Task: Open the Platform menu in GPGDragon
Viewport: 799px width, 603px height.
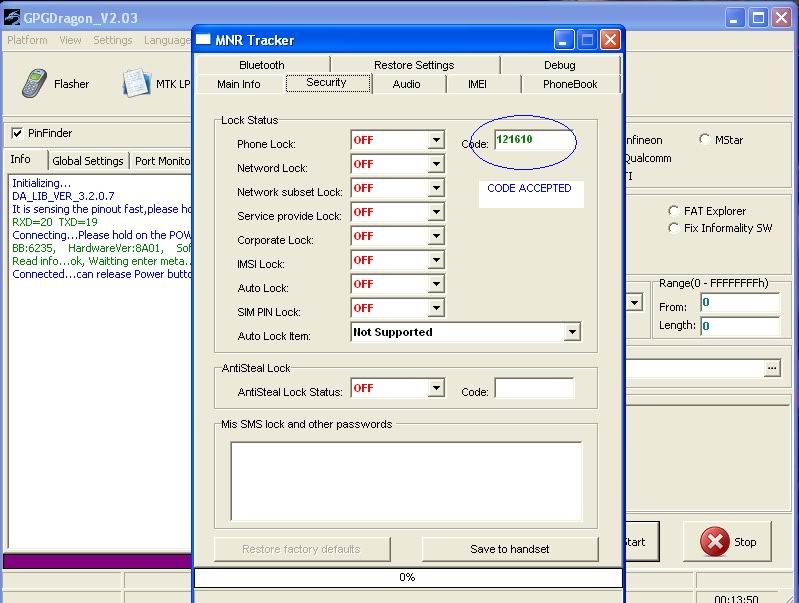Action: [28, 40]
